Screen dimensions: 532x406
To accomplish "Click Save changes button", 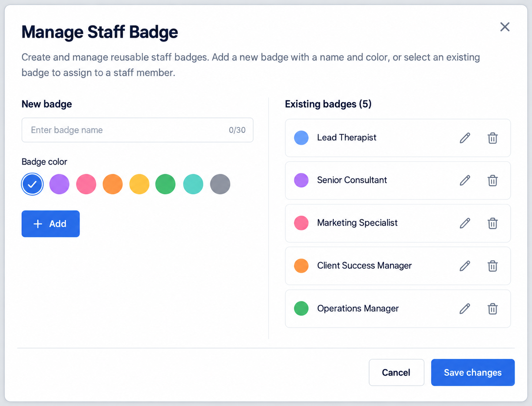I will tap(473, 372).
